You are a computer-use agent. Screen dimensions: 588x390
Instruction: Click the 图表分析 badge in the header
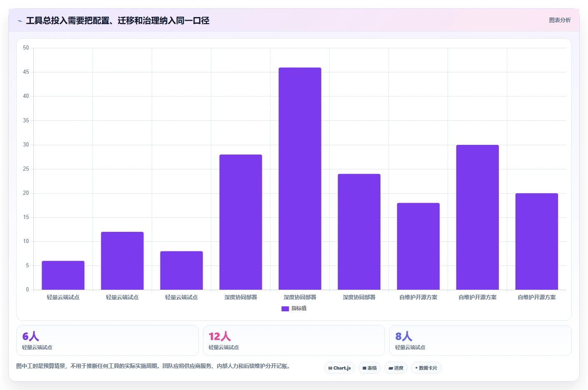(560, 20)
